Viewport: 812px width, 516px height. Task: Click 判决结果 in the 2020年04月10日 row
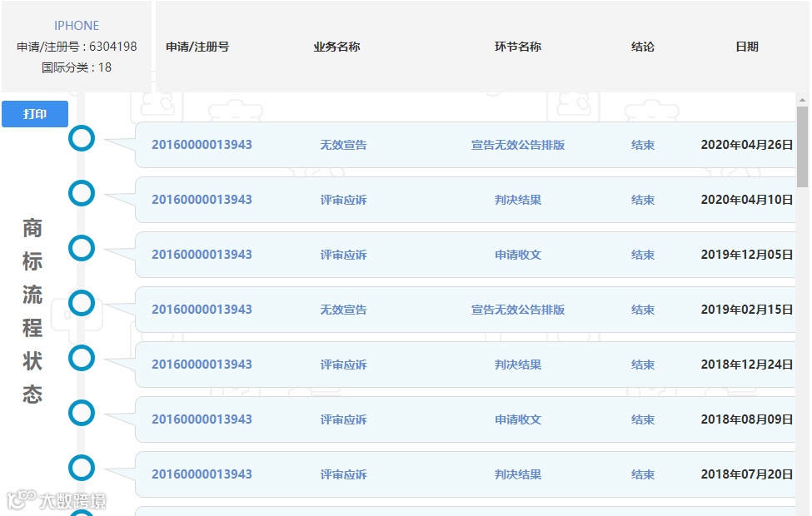tap(518, 200)
